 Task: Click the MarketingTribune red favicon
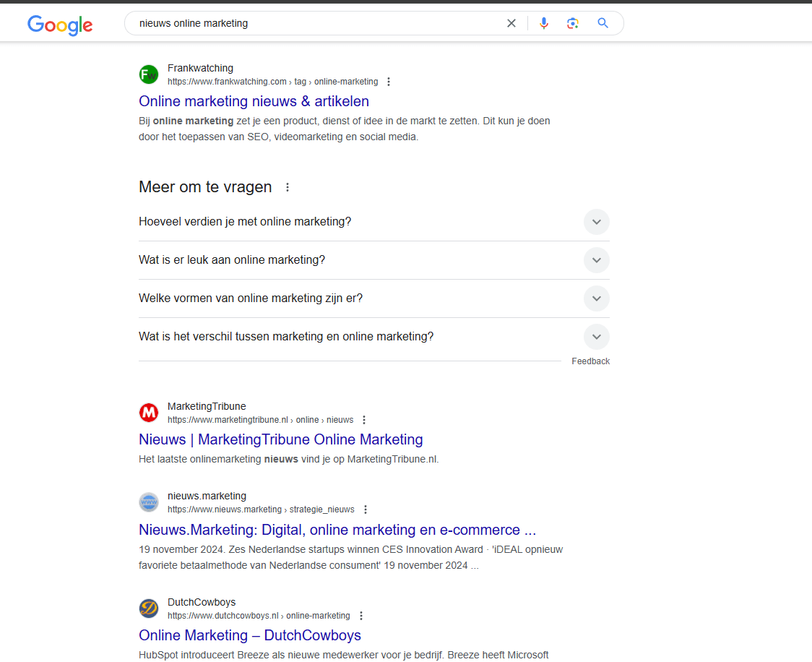click(x=149, y=413)
